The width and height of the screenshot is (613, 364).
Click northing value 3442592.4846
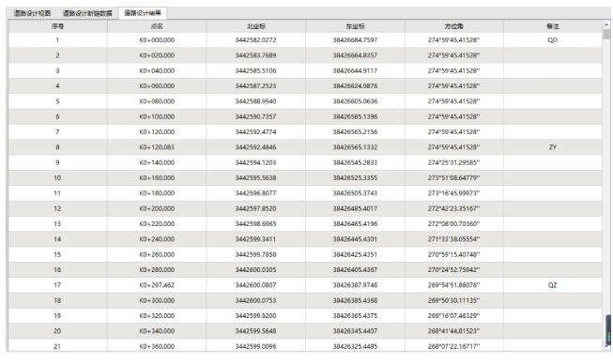(255, 147)
